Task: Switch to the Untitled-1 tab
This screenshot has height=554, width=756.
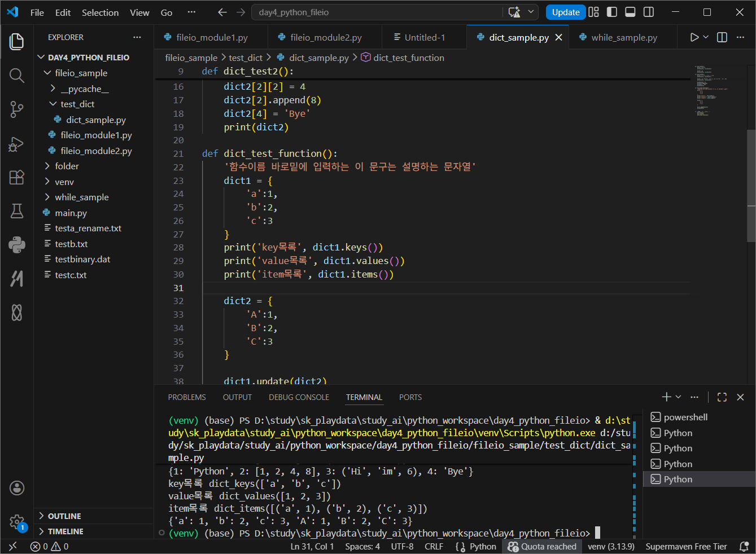Action: (x=425, y=37)
